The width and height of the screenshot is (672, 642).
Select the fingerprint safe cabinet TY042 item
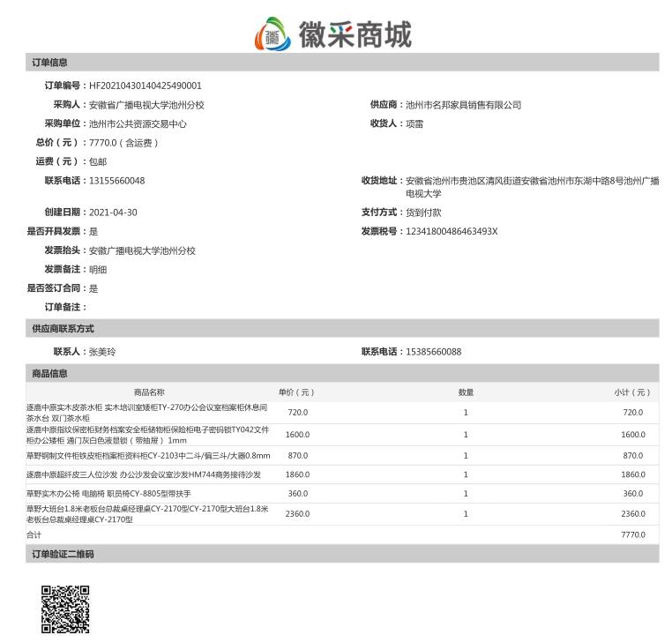[148, 435]
